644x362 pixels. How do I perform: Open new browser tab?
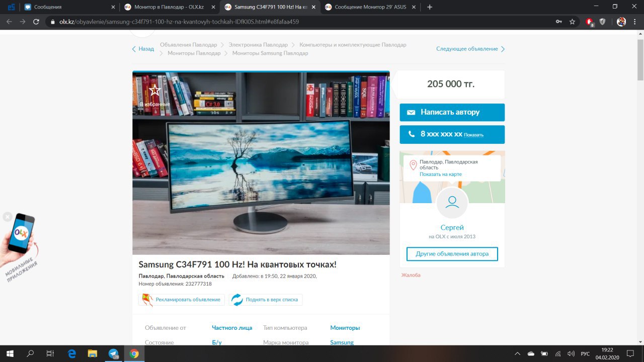pyautogui.click(x=430, y=7)
